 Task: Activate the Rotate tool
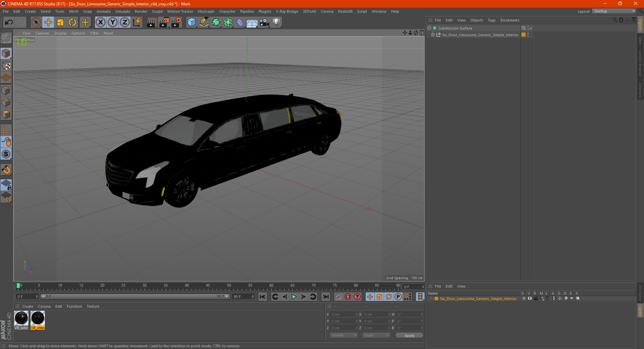pyautogui.click(x=72, y=22)
